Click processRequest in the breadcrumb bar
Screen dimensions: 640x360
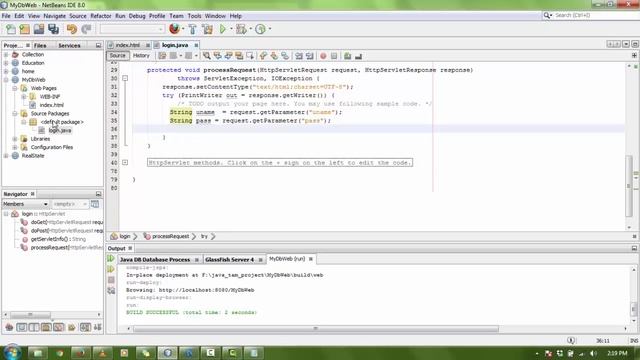click(x=171, y=236)
